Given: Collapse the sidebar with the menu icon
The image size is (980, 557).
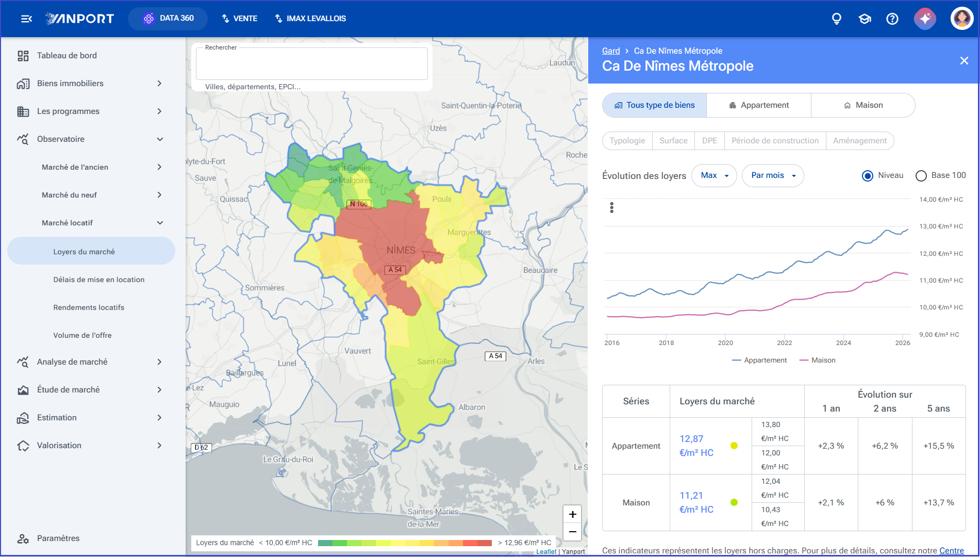Looking at the screenshot, I should [26, 19].
